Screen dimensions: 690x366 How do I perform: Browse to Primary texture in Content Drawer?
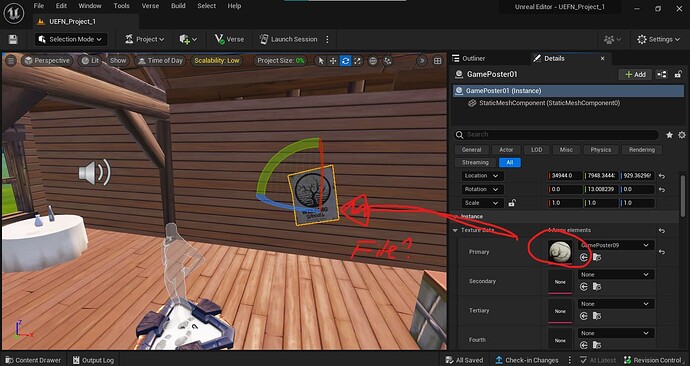pos(597,257)
